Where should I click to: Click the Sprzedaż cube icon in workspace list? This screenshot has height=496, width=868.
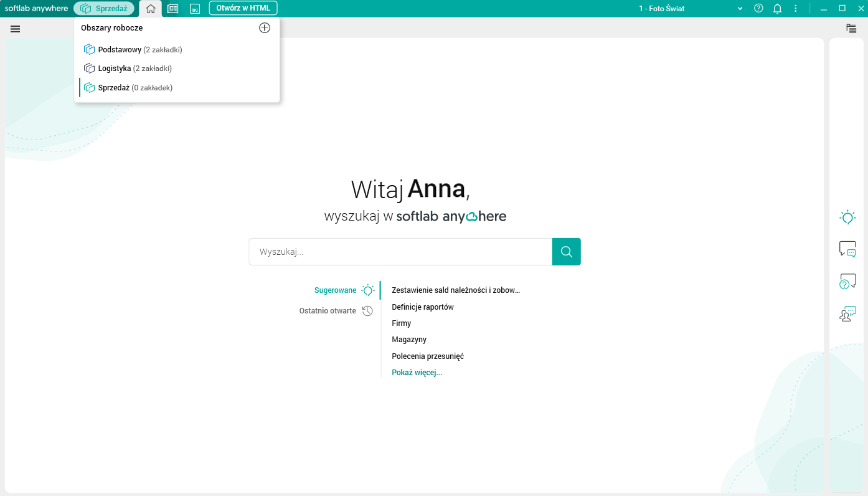pos(89,88)
